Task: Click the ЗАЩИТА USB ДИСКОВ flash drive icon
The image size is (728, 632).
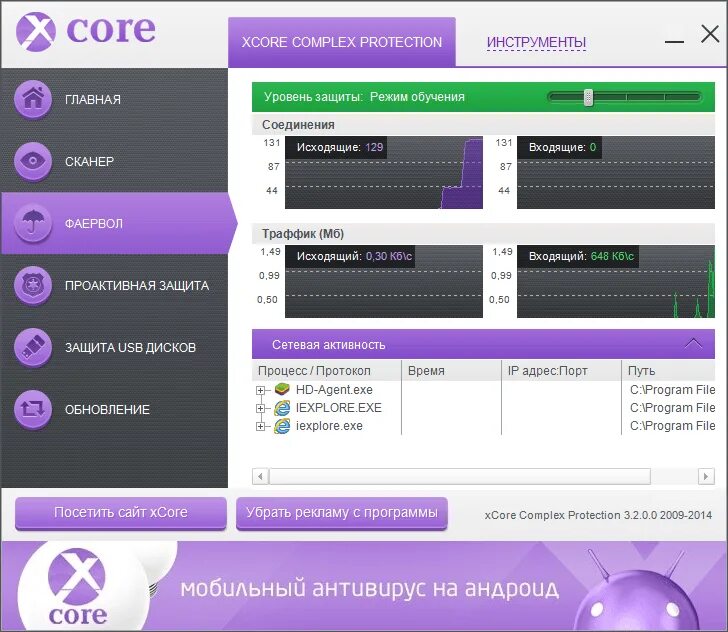Action: tap(32, 347)
